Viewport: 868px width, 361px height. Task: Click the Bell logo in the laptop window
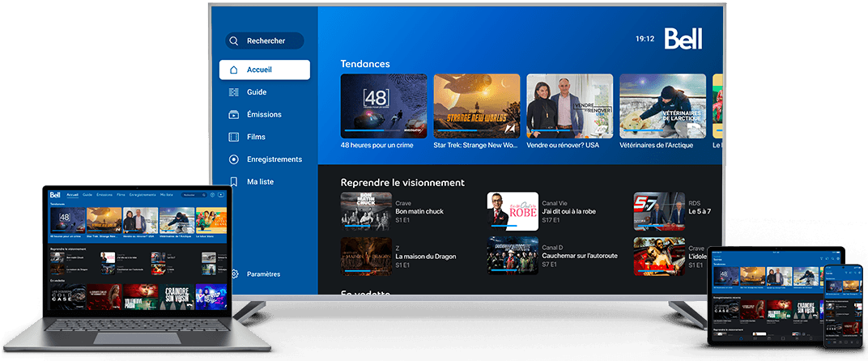pos(55,195)
